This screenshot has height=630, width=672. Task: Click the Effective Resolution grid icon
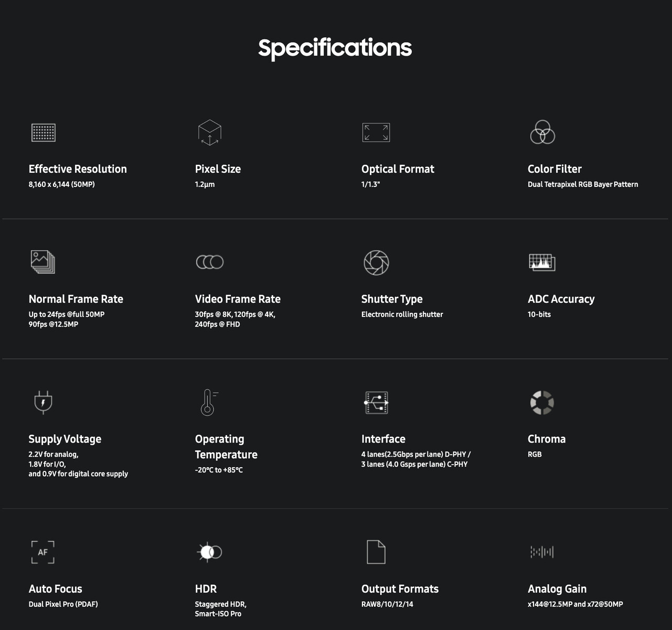pos(44,132)
